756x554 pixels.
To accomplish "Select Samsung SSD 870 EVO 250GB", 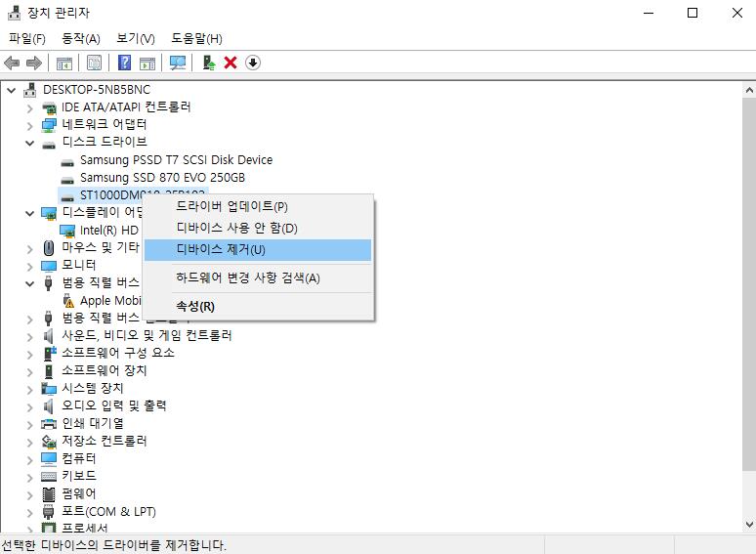I will click(162, 178).
